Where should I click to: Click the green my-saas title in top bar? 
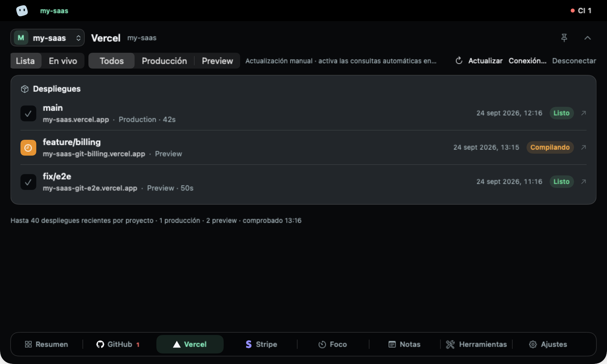(x=54, y=11)
